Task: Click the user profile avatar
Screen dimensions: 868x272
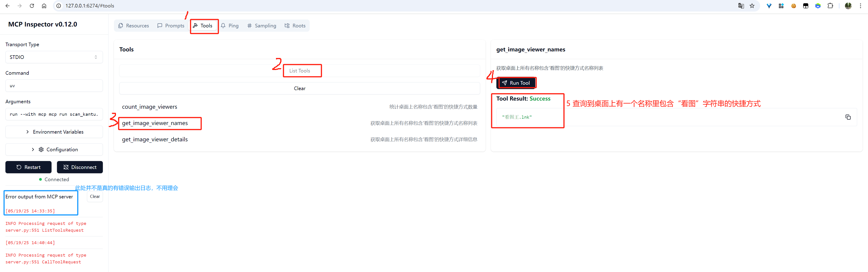Action: click(848, 6)
